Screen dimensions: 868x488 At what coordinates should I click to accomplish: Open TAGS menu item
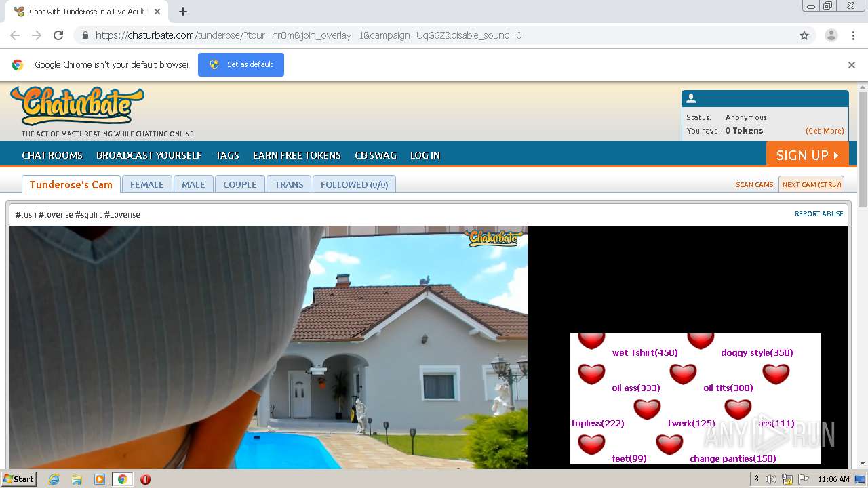click(x=227, y=155)
